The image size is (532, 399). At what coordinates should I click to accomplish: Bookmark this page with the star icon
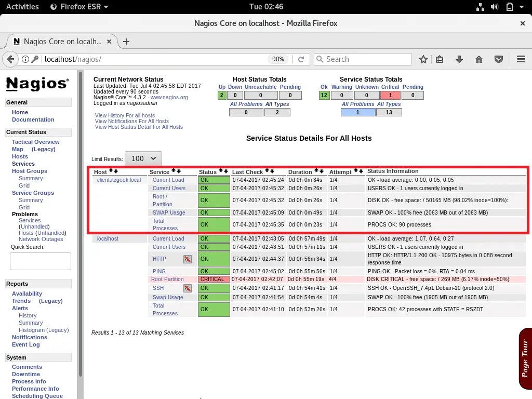tap(423, 59)
